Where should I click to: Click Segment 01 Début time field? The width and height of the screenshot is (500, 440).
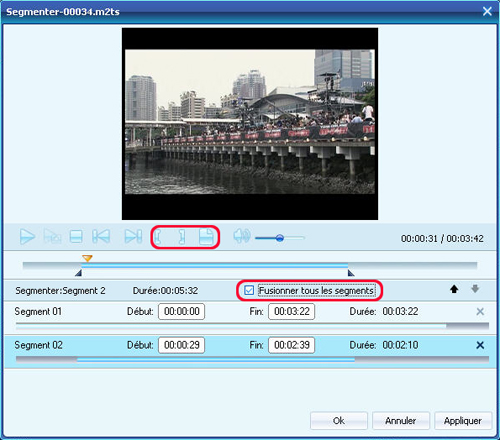click(182, 312)
